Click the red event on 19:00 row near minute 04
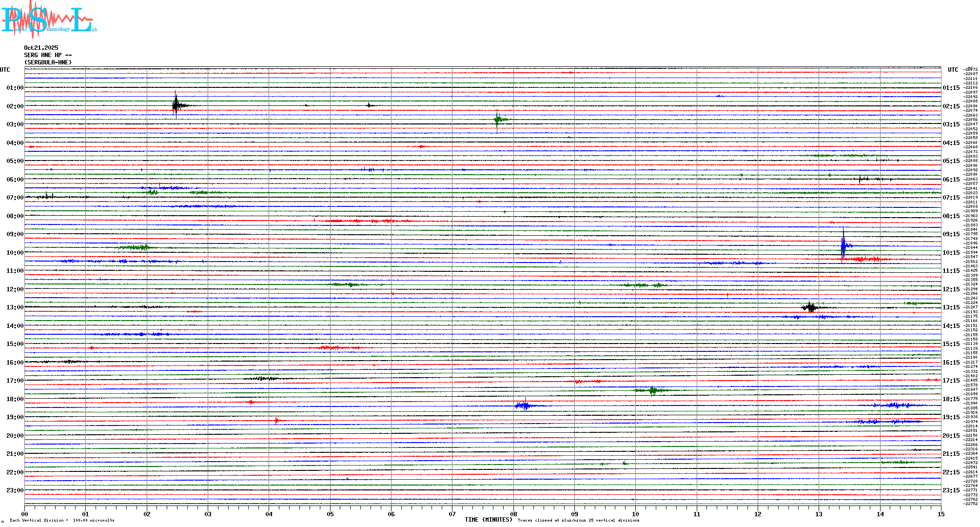Image resolution: width=980 pixels, height=527 pixels. (x=277, y=420)
